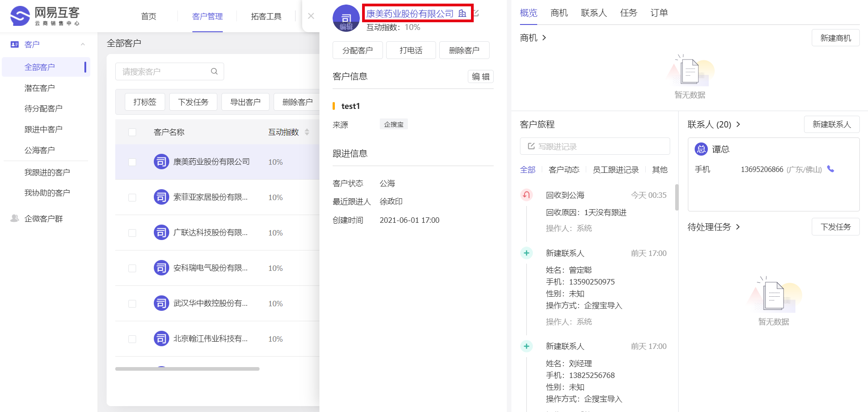Click the 企微客户群 sidebar icon
The image size is (868, 412).
[15, 218]
